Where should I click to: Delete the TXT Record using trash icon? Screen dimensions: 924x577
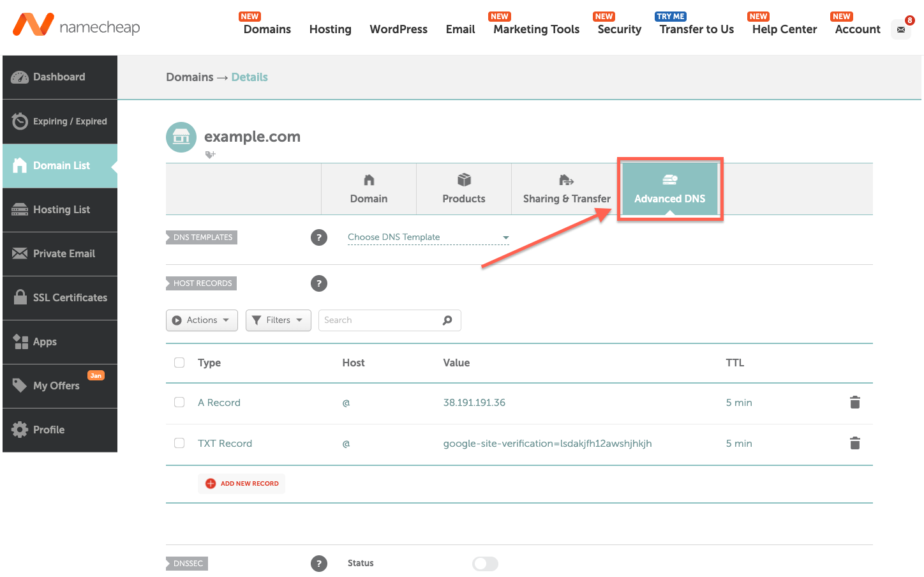854,443
